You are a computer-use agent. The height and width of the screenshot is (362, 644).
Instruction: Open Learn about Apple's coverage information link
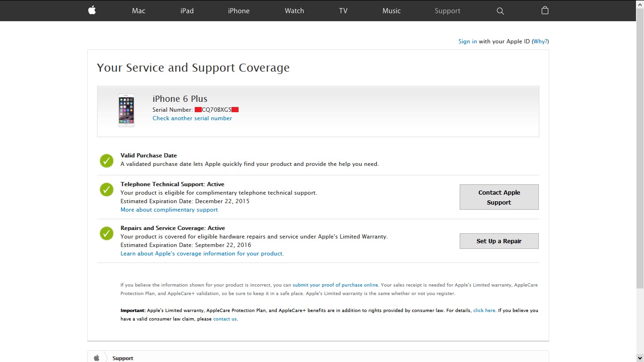202,254
